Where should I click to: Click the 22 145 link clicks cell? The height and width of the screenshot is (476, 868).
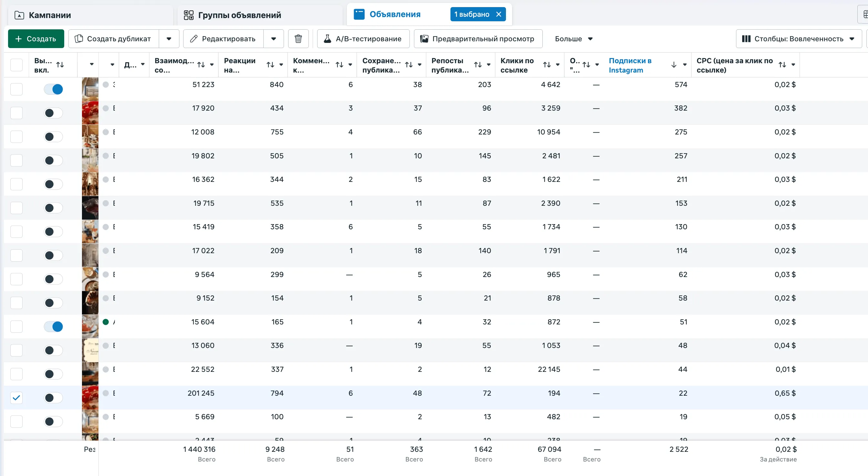[x=549, y=370]
